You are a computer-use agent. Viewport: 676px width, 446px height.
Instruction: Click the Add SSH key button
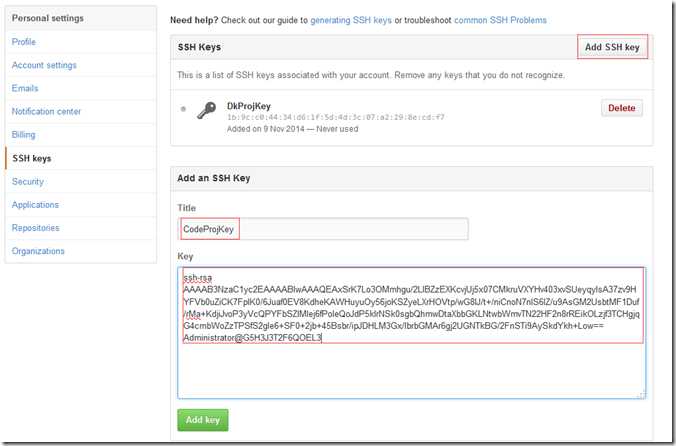612,47
